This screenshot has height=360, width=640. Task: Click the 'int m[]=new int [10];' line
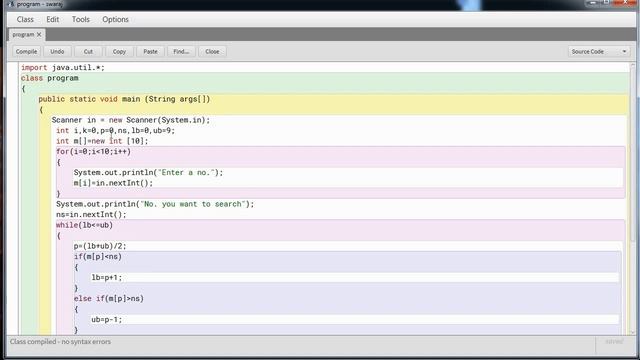102,141
